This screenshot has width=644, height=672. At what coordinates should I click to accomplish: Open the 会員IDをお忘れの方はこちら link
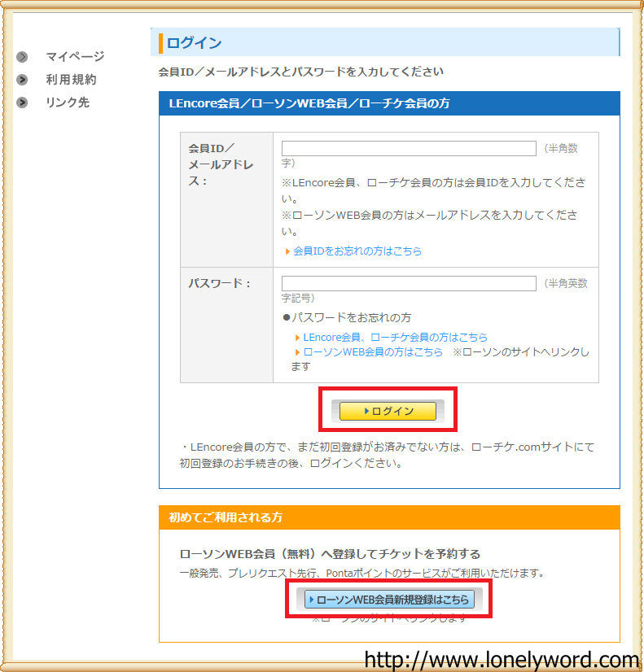tap(357, 251)
